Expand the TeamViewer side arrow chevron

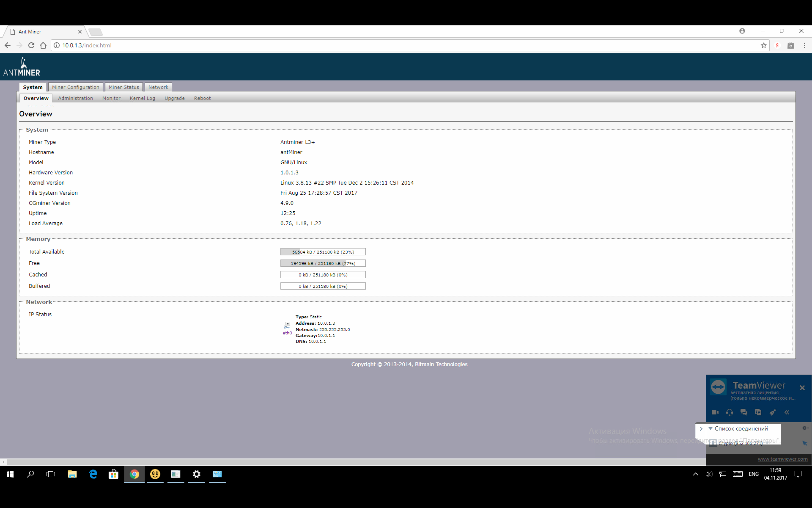[x=701, y=429]
